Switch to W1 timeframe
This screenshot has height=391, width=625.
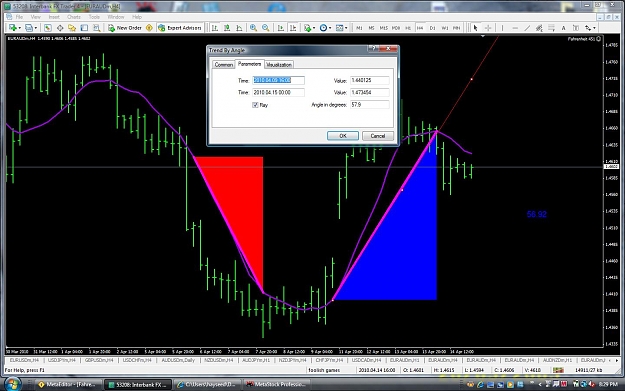pos(445,28)
